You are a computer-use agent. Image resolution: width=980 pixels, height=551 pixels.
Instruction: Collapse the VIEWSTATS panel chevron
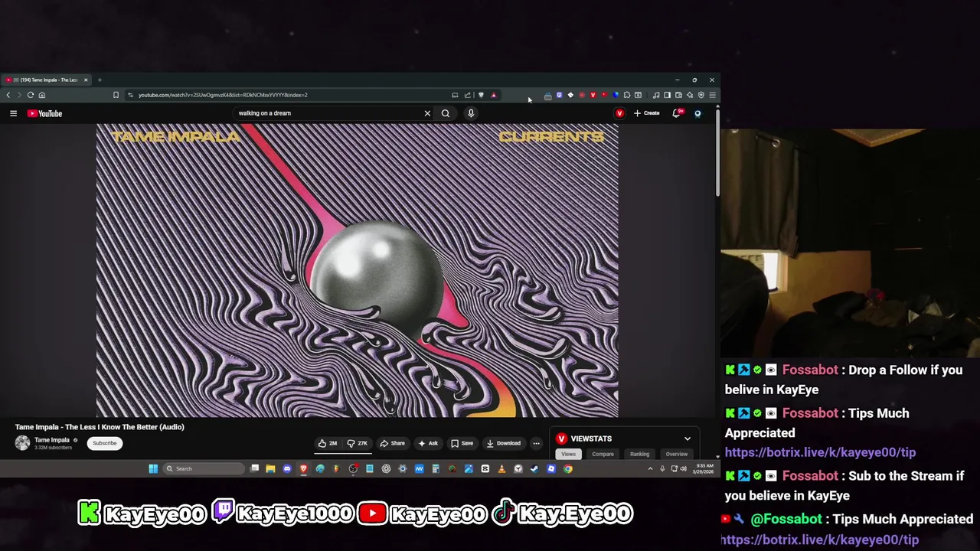(x=688, y=439)
